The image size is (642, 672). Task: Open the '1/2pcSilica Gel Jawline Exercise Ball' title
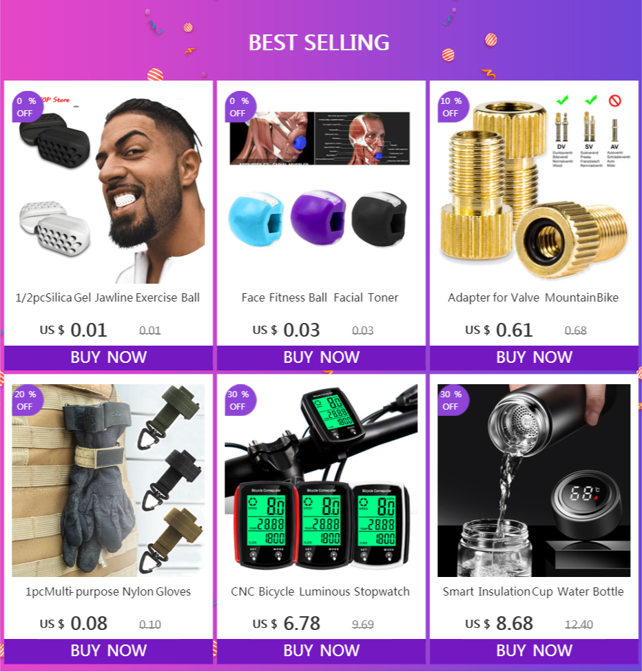pos(107,298)
